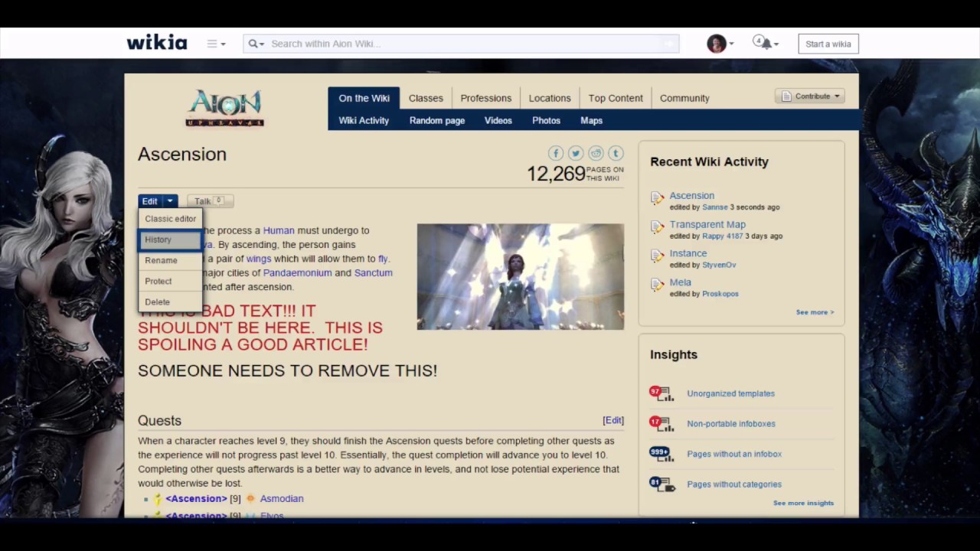Open Ascension in Recent Wiki Activity
This screenshot has height=551, width=980.
tap(692, 195)
